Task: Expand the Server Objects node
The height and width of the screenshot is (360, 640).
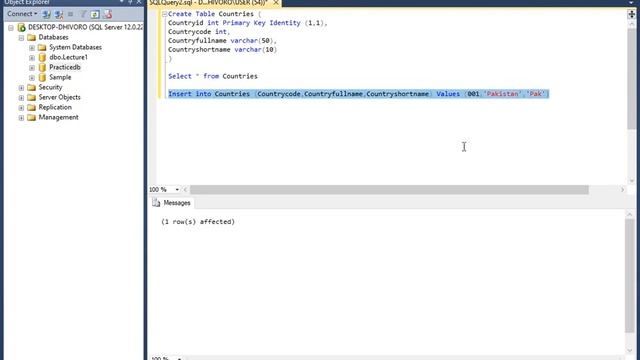Action: pyautogui.click(x=21, y=98)
